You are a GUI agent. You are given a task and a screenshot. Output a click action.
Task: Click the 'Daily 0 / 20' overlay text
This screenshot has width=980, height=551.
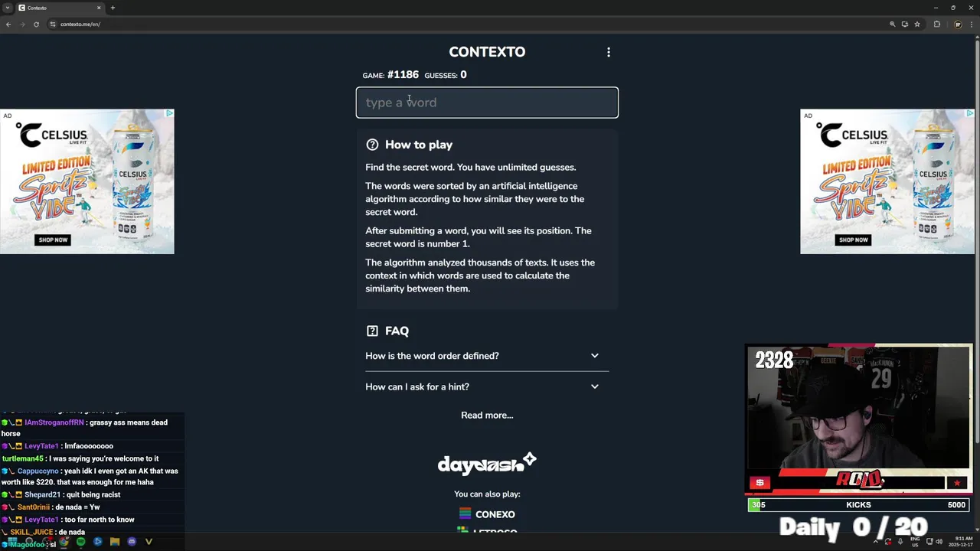854,527
